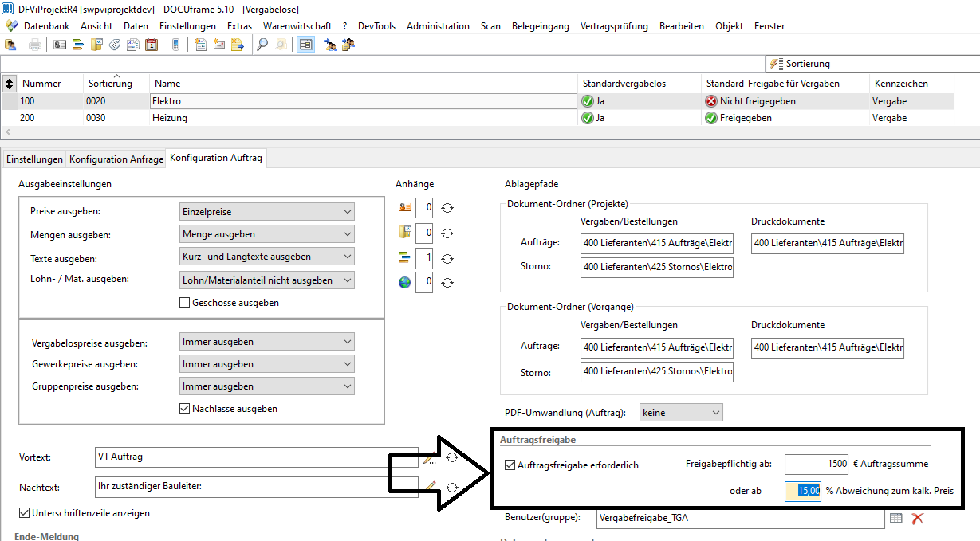Click the mobile phone toolbar icon

175,45
